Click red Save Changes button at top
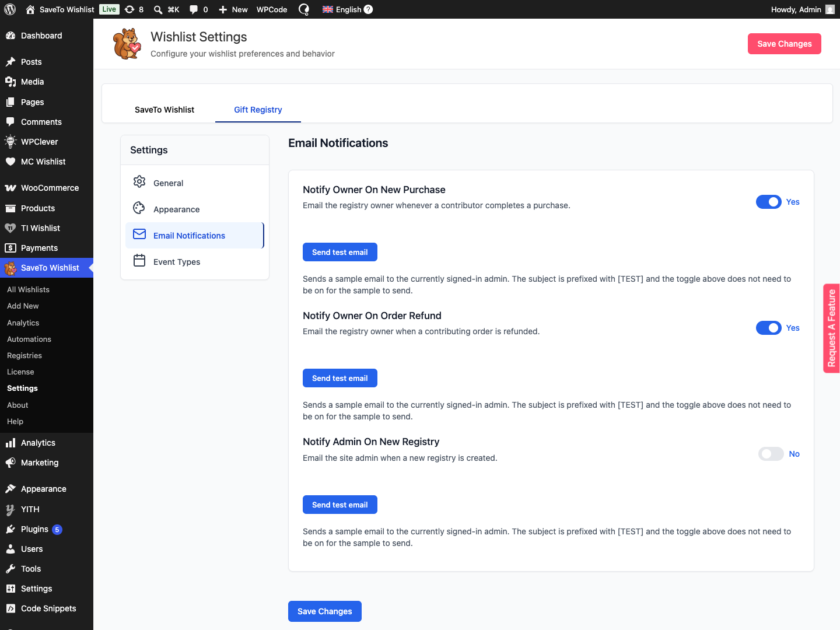This screenshot has width=840, height=630. [785, 44]
